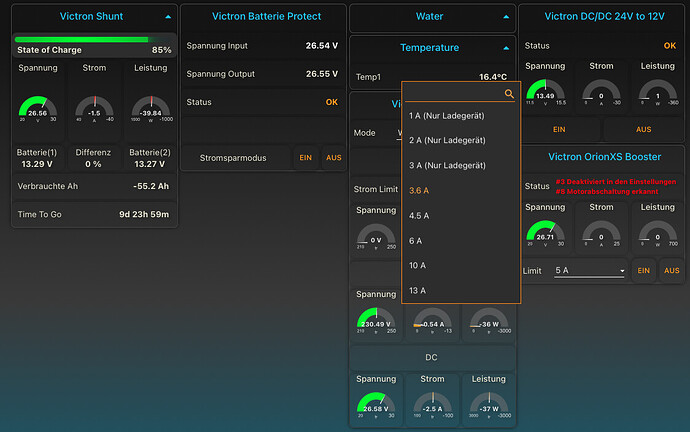Collapse the Victron Shunt panel
690x432 pixels.
[168, 17]
